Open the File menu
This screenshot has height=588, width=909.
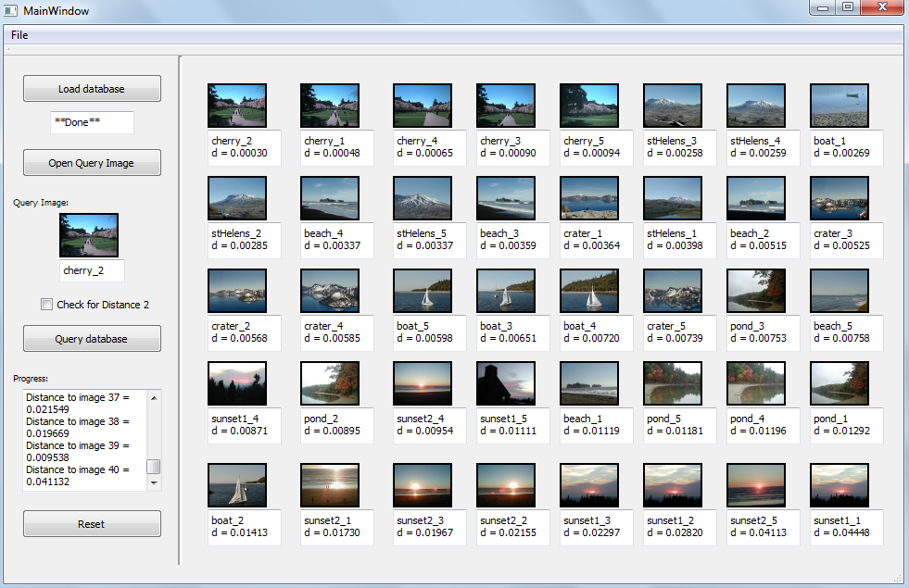19,35
